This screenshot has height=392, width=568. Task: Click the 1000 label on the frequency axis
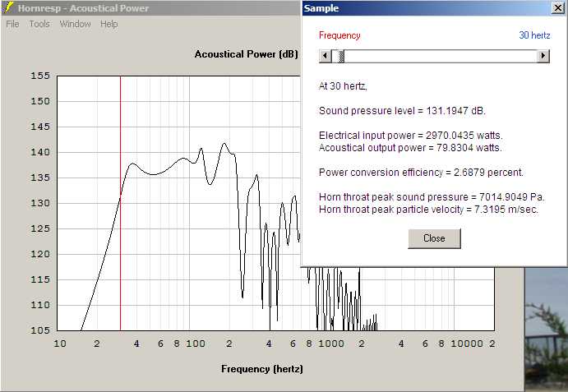(x=331, y=344)
